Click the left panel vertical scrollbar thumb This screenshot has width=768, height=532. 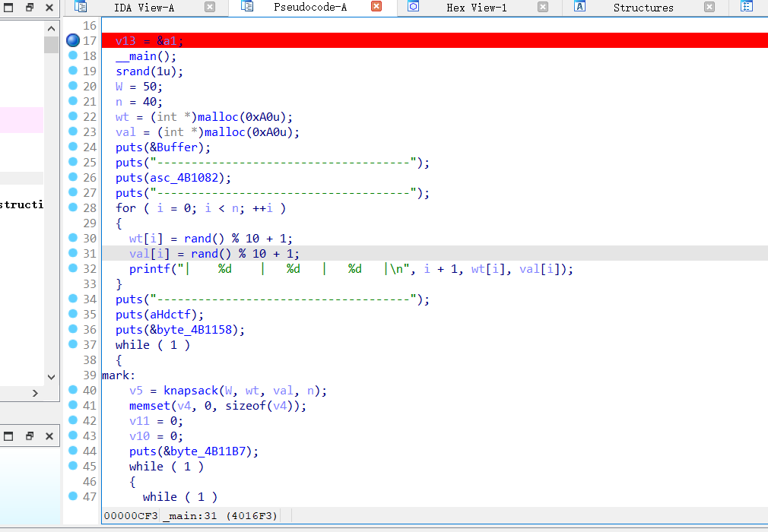point(51,44)
